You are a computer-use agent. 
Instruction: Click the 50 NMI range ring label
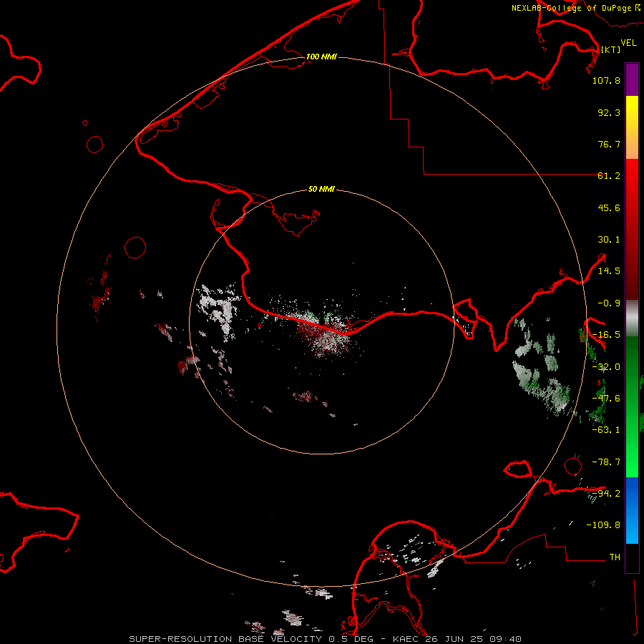tap(321, 189)
